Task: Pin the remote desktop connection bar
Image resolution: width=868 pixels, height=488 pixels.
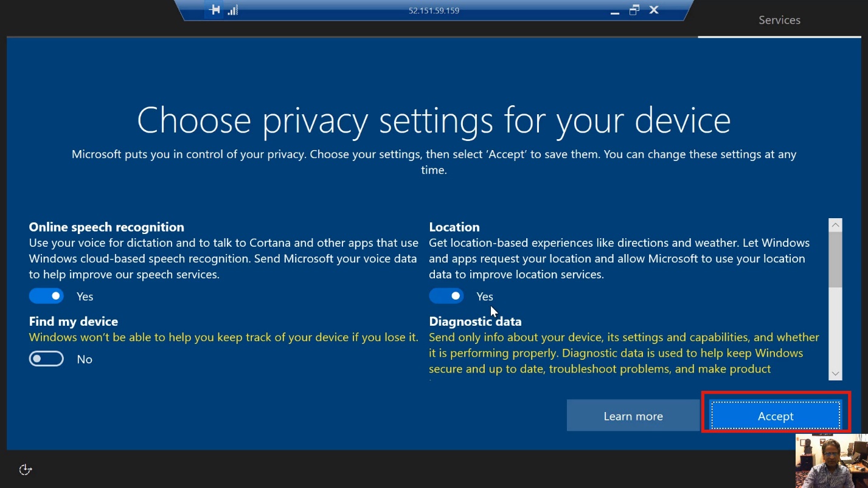Action: [214, 10]
